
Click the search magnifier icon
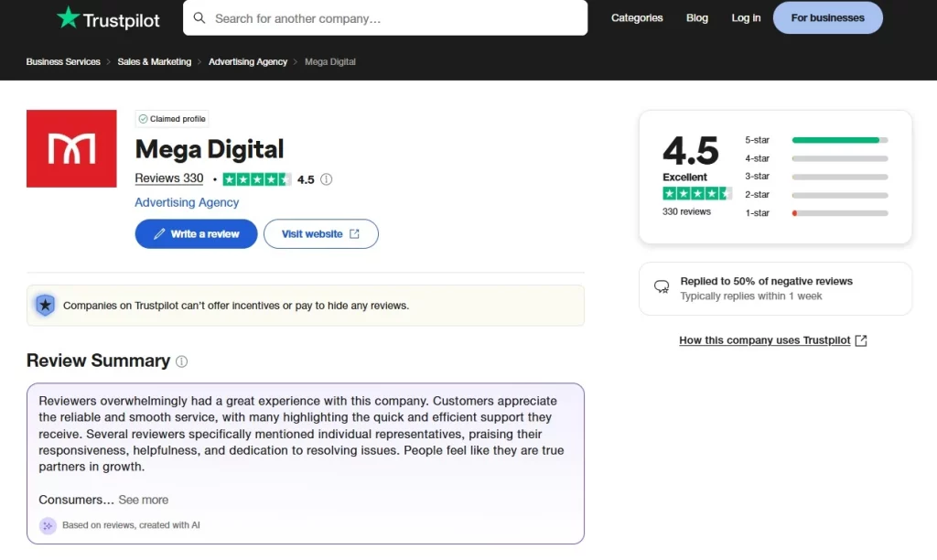coord(199,18)
